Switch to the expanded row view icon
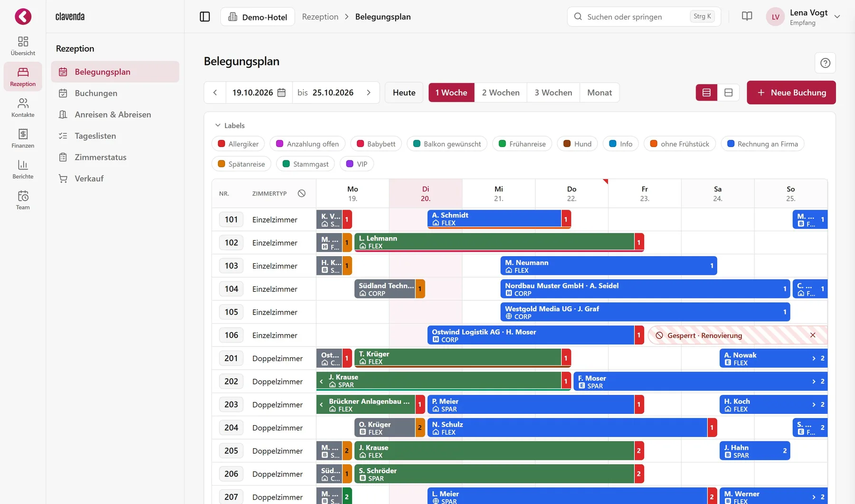 pyautogui.click(x=728, y=93)
